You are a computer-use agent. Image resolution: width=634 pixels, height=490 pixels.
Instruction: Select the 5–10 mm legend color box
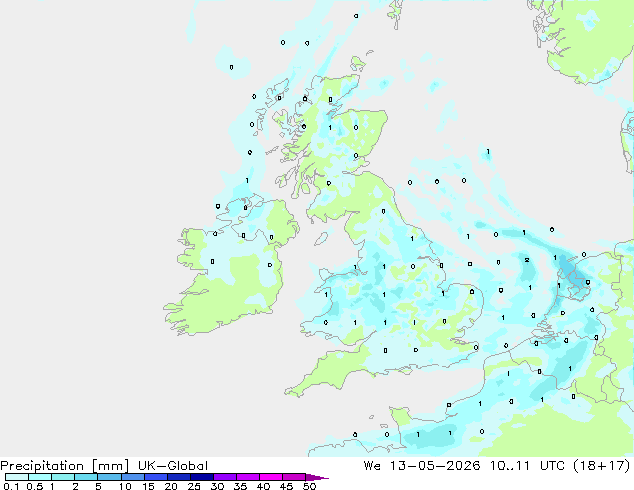coord(109,477)
